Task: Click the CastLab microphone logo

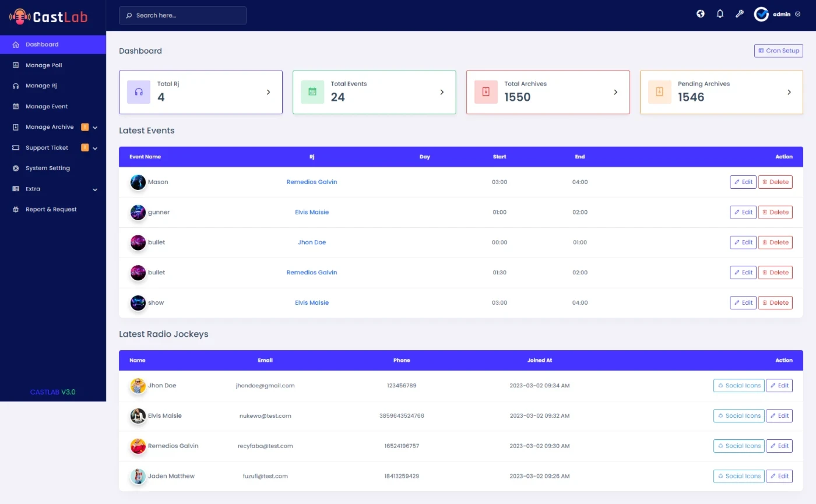Action: click(20, 16)
